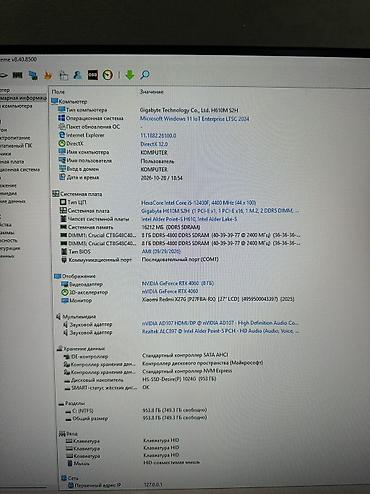Image resolution: width=370 pixels, height=494 pixels.
Task: Click the green DirectX row icon
Action: pyautogui.click(x=62, y=143)
